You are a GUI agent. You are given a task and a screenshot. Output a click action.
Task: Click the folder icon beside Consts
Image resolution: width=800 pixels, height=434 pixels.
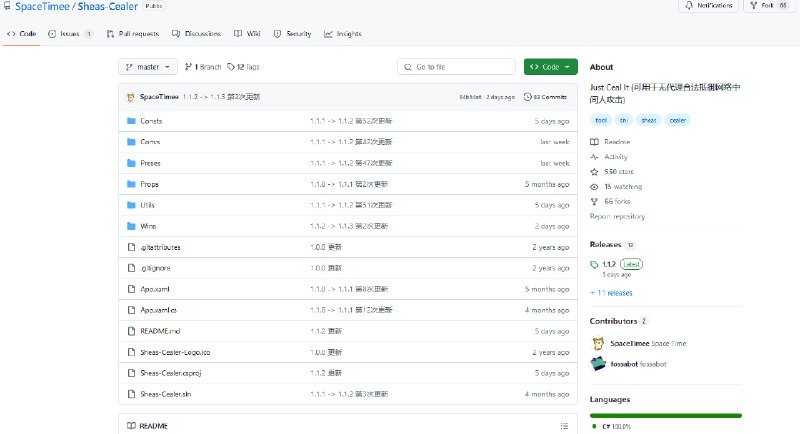(131, 121)
